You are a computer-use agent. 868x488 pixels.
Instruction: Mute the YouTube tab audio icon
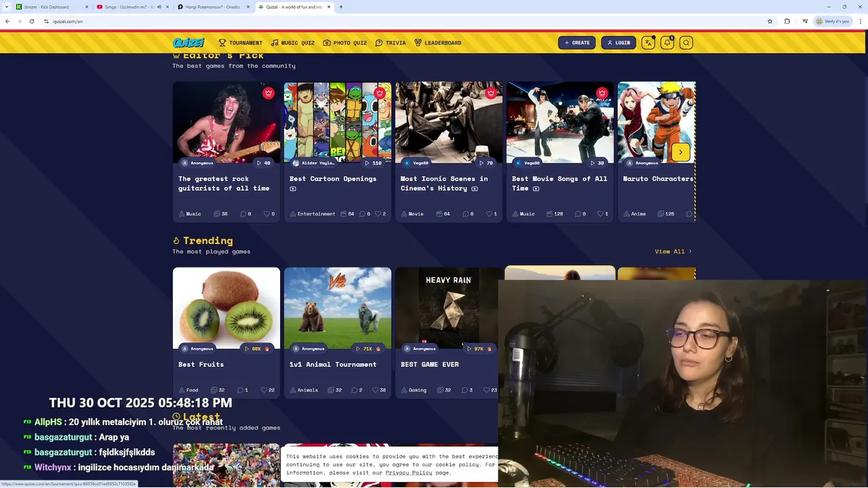(x=159, y=7)
